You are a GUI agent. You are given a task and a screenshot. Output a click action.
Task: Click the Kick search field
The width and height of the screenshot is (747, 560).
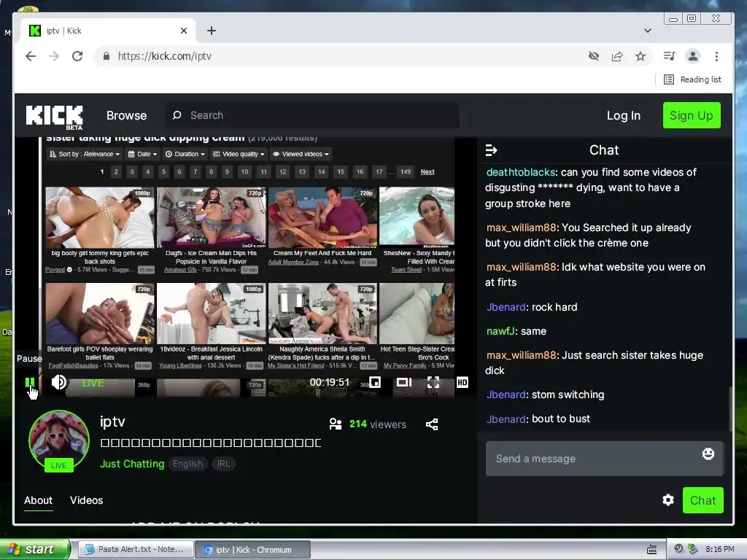(x=312, y=115)
